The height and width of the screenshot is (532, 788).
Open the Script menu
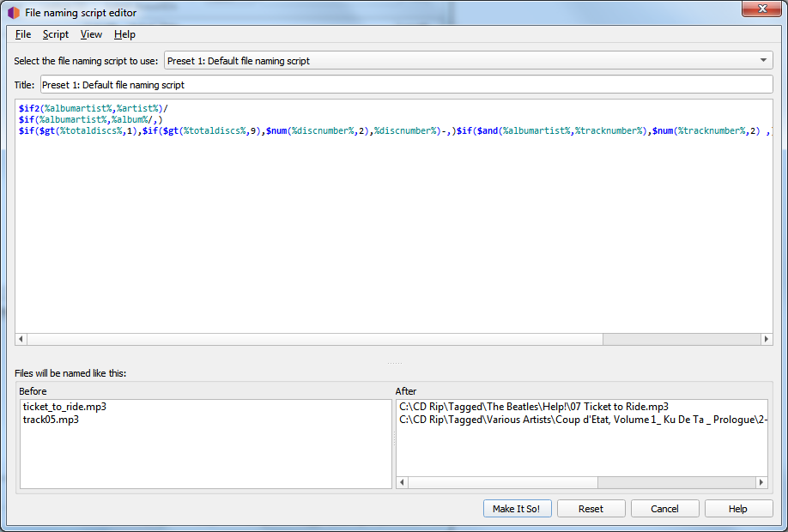pos(56,34)
